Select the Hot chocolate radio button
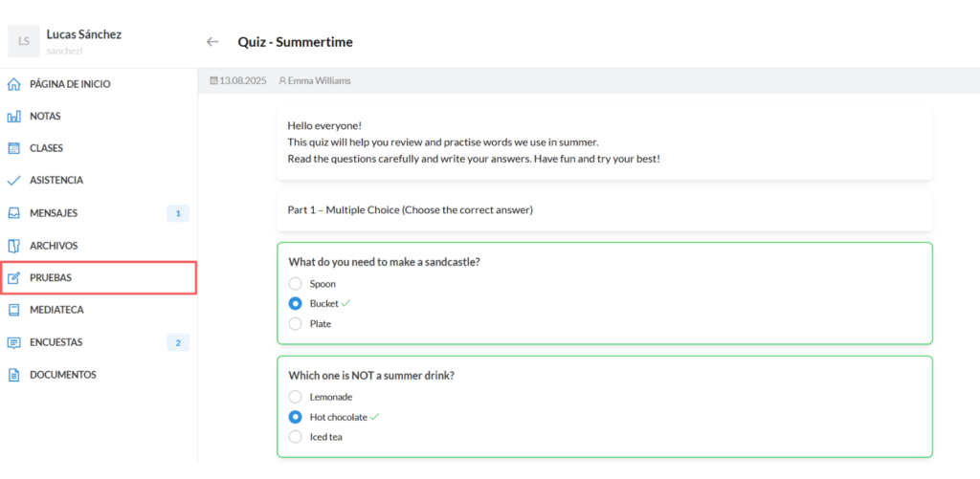 click(296, 417)
